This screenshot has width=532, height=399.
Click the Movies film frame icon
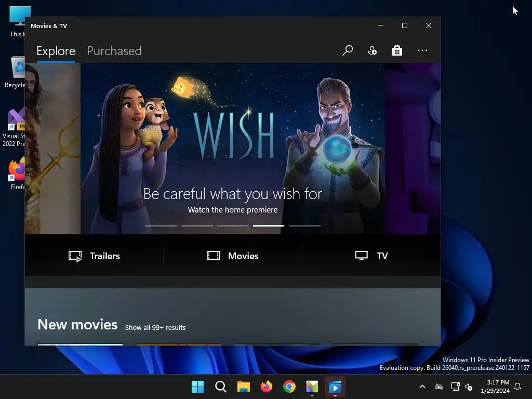[213, 256]
